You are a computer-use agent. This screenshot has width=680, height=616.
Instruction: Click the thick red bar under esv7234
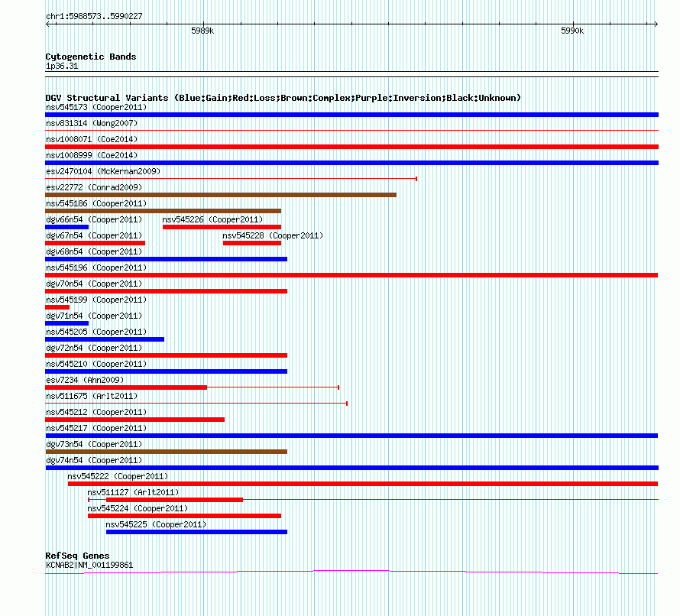[x=126, y=387]
